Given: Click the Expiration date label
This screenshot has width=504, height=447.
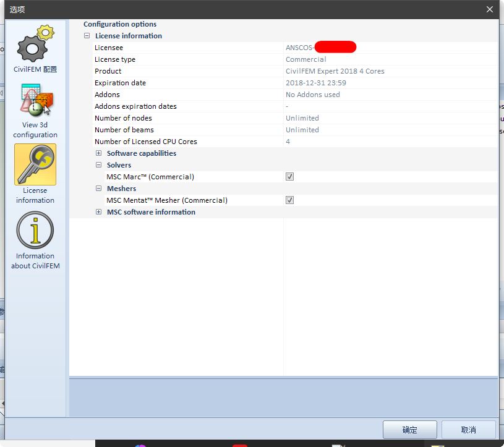Looking at the screenshot, I should point(120,83).
